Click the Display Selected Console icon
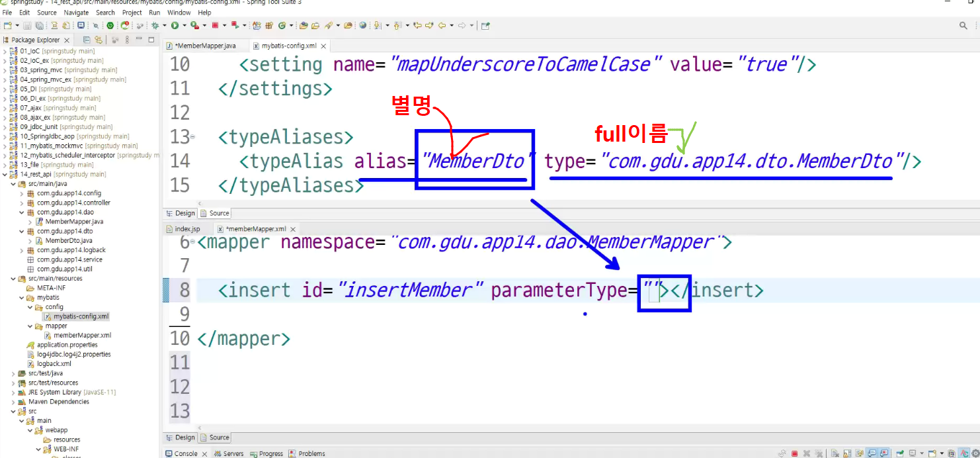Screen dimensions: 980x458 [x=913, y=453]
